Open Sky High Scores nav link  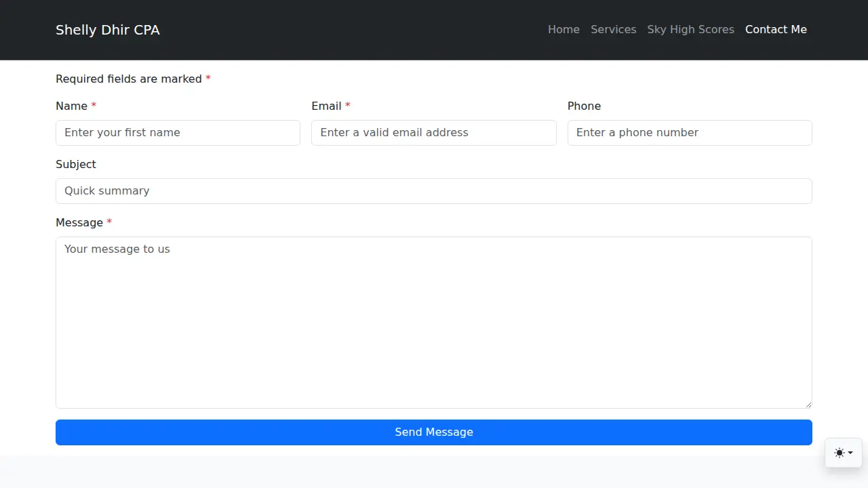click(690, 30)
